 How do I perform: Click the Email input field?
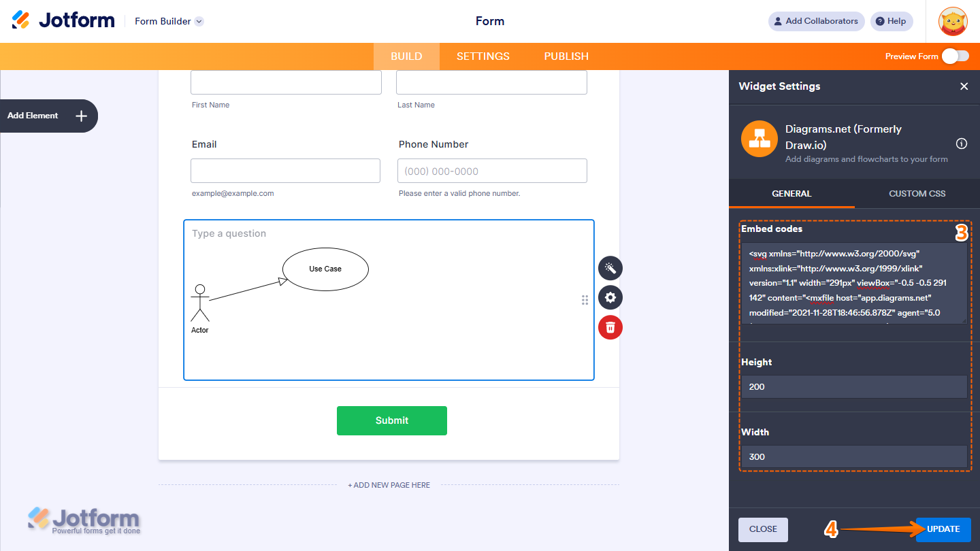tap(285, 171)
